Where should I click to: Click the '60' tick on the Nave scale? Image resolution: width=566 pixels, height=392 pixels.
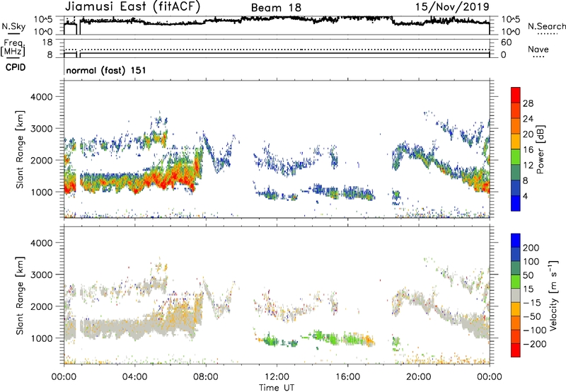click(x=506, y=42)
